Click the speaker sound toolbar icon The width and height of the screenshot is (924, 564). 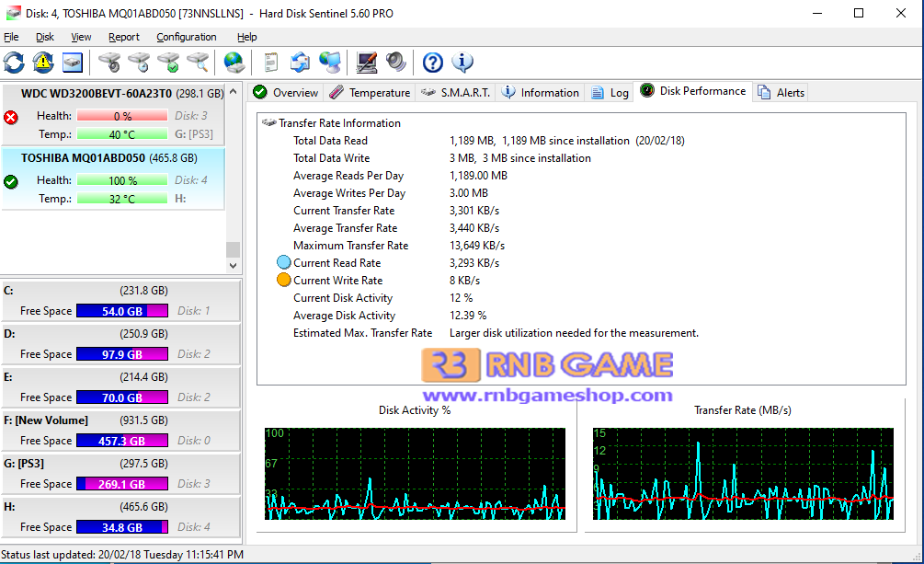[396, 62]
